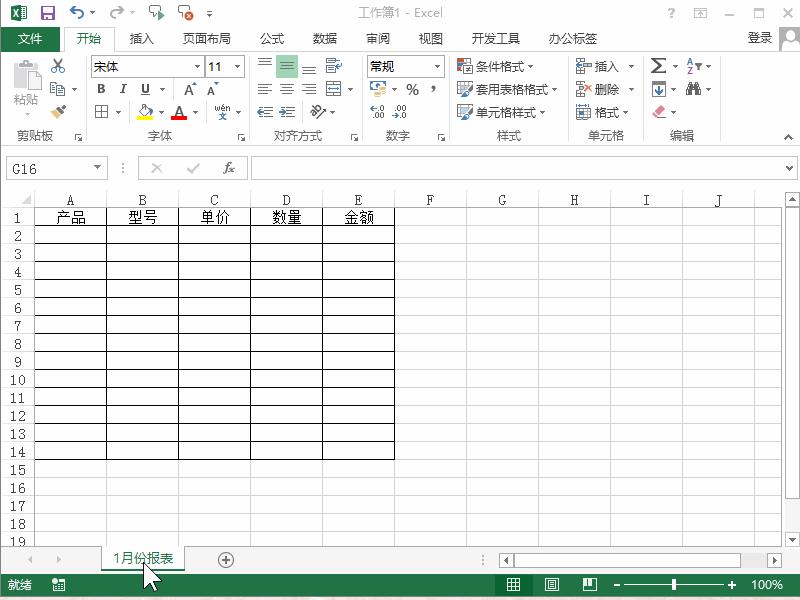Switch to the 插入 ribbon tab
Viewport: 800px width, 600px height.
(x=139, y=38)
